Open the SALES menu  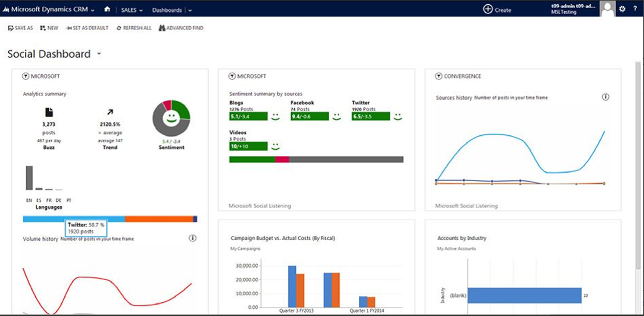click(x=131, y=10)
